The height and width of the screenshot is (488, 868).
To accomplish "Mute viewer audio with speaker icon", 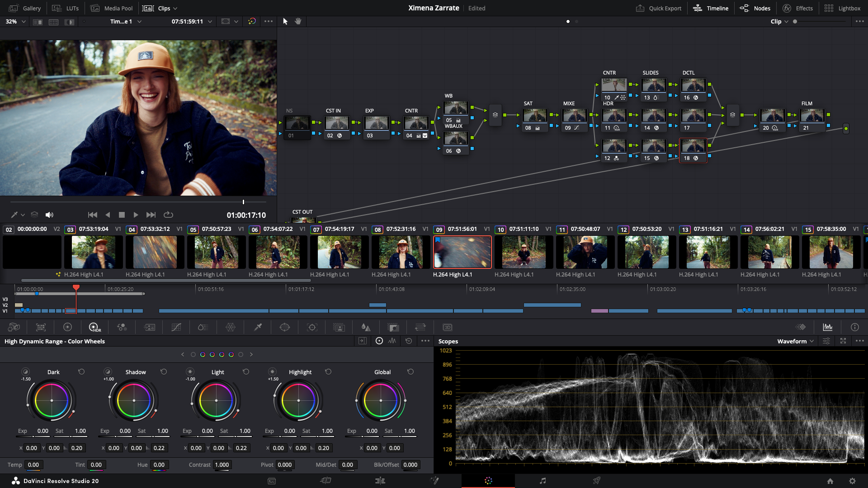I will point(50,215).
